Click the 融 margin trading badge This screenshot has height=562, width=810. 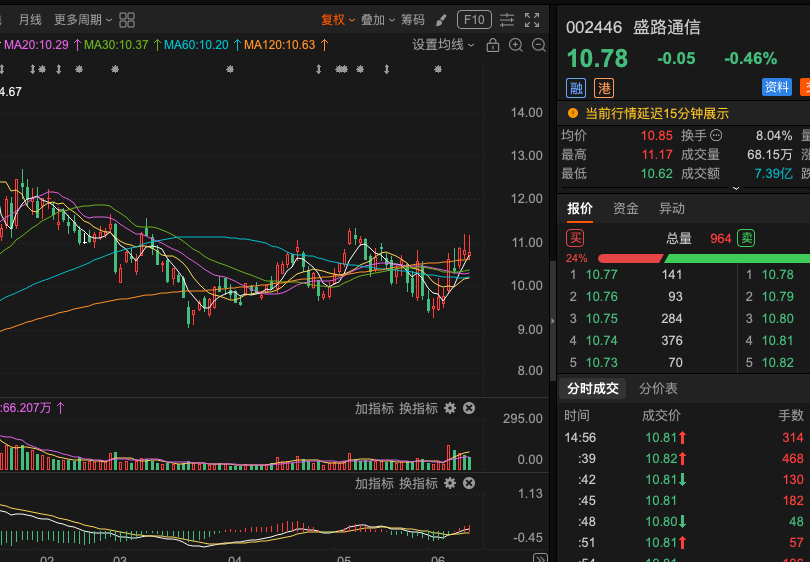[575, 88]
